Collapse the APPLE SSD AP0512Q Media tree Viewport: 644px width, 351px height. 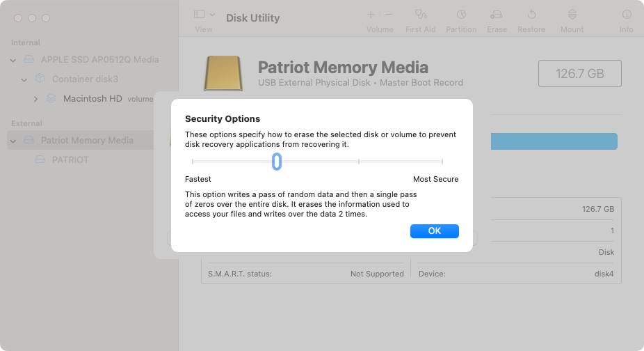point(13,60)
